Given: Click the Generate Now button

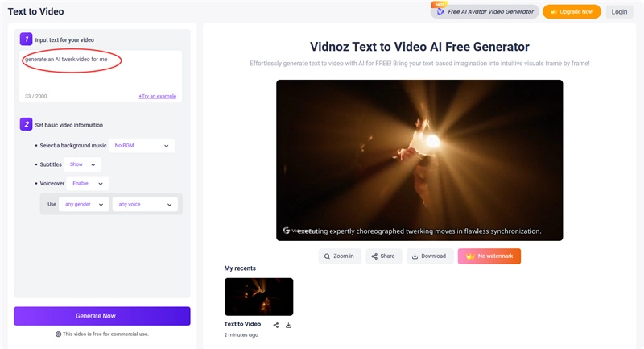Looking at the screenshot, I should pyautogui.click(x=102, y=316).
